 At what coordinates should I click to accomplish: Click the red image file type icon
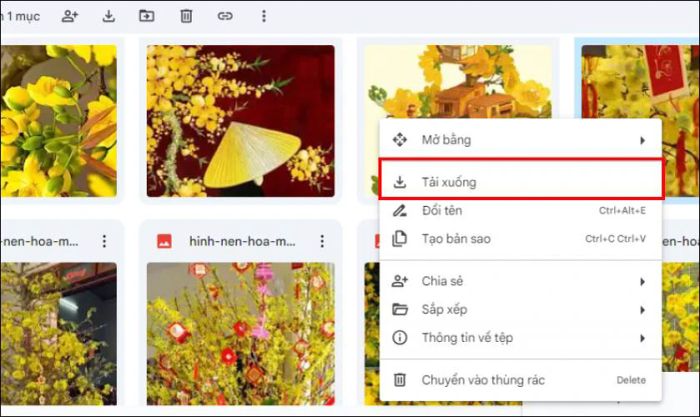tap(164, 241)
